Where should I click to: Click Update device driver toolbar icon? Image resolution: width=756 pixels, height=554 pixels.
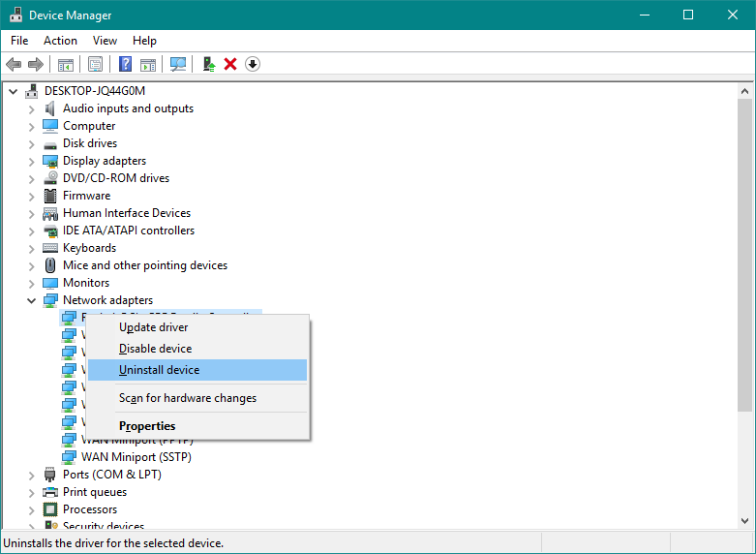point(209,64)
